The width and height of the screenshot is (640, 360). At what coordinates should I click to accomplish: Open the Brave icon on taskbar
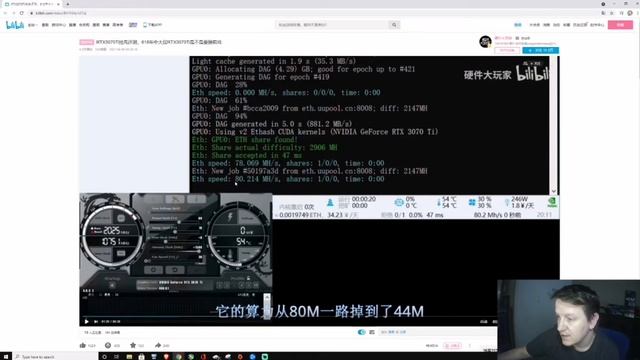(x=166, y=356)
